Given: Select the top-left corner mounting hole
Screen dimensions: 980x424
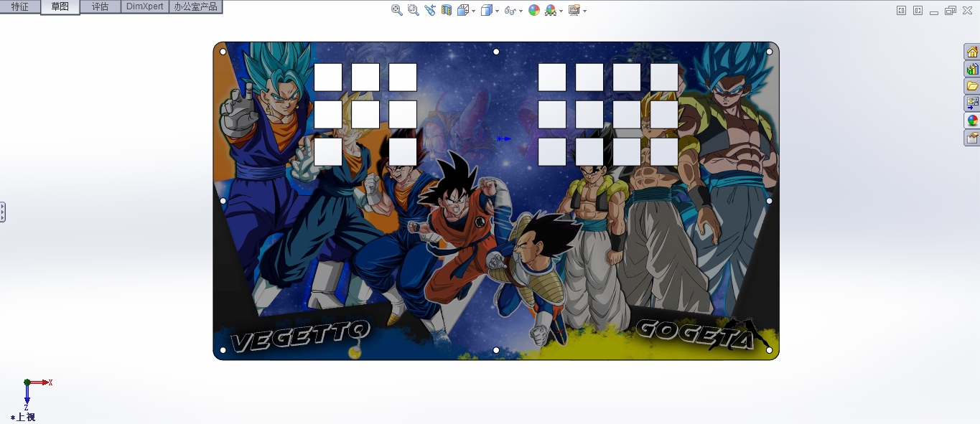Looking at the screenshot, I should (x=223, y=52).
